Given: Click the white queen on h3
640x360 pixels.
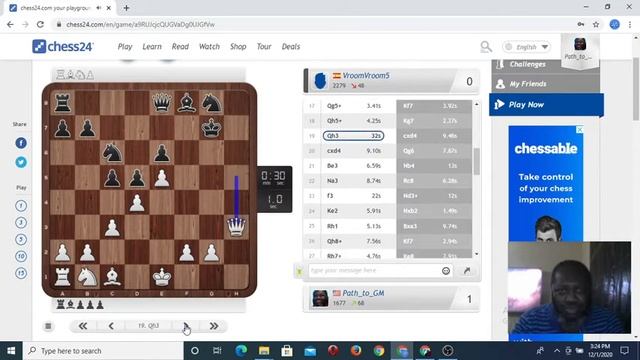Looking at the screenshot, I should coord(236,227).
